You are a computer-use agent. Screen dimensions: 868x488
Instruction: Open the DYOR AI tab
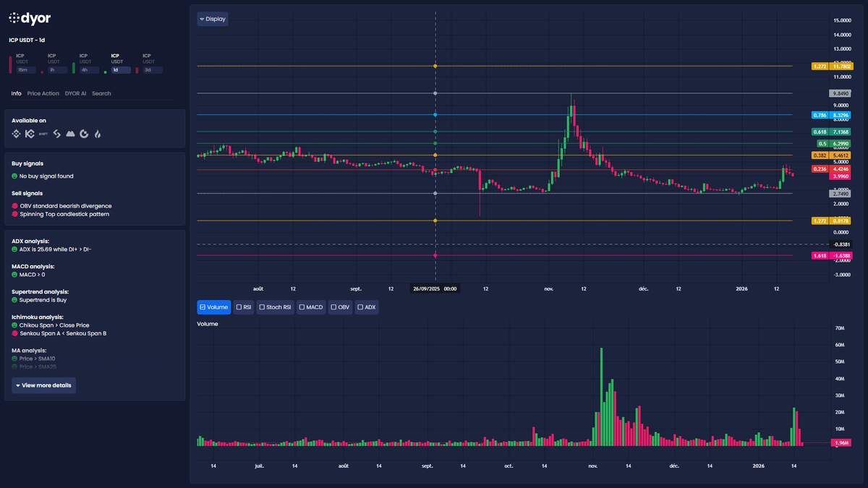point(75,93)
